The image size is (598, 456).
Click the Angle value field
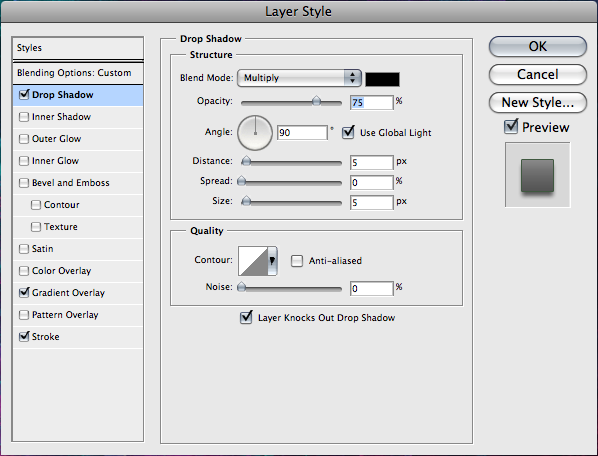(302, 133)
